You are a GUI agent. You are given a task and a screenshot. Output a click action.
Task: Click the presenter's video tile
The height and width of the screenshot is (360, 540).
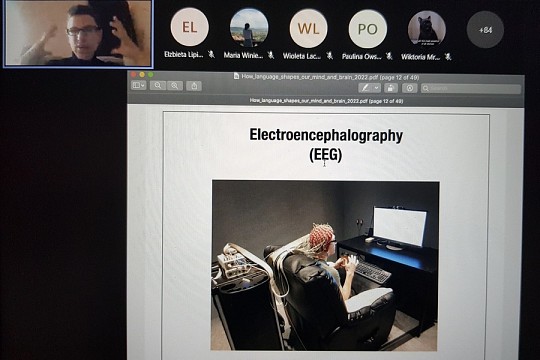[78, 33]
